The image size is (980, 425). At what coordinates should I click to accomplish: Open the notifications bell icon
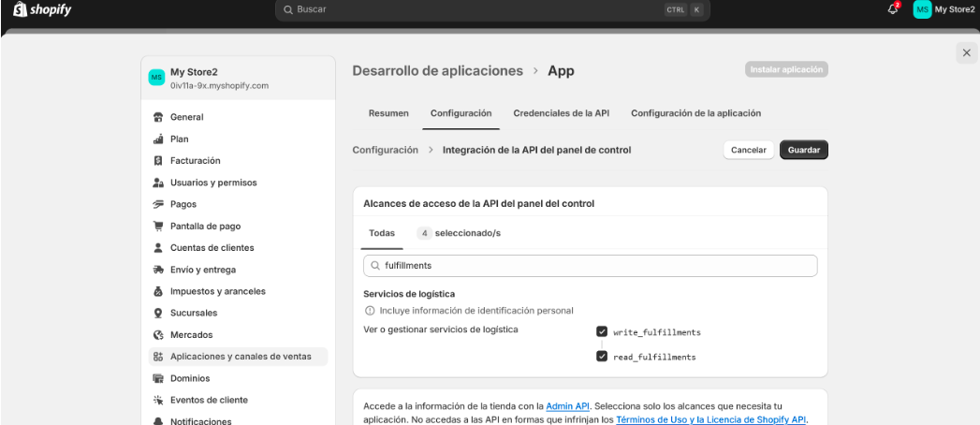coord(894,9)
